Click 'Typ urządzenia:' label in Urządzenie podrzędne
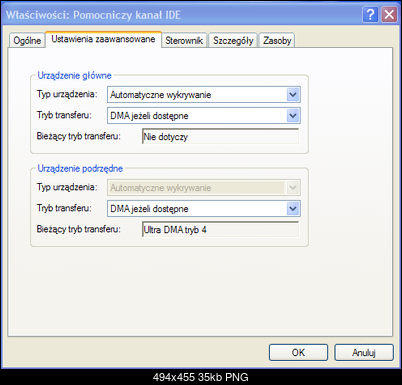Screen dimensions: 402x385 (67, 187)
